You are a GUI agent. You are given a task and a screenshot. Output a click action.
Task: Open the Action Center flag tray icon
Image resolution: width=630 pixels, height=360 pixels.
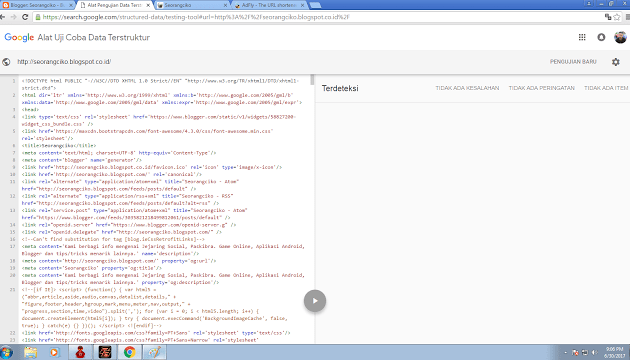(x=575, y=352)
